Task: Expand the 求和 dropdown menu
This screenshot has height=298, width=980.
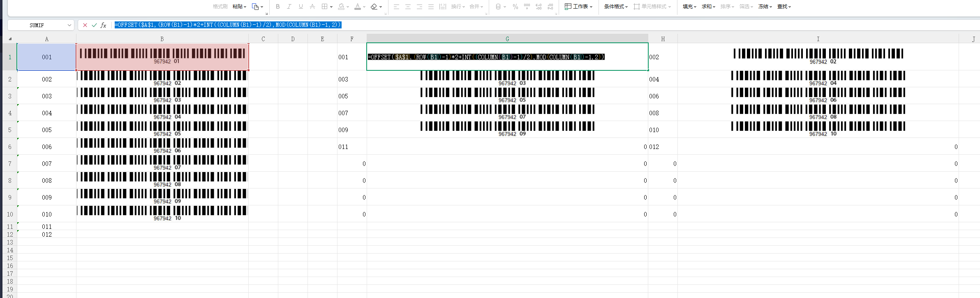Action: click(x=708, y=7)
